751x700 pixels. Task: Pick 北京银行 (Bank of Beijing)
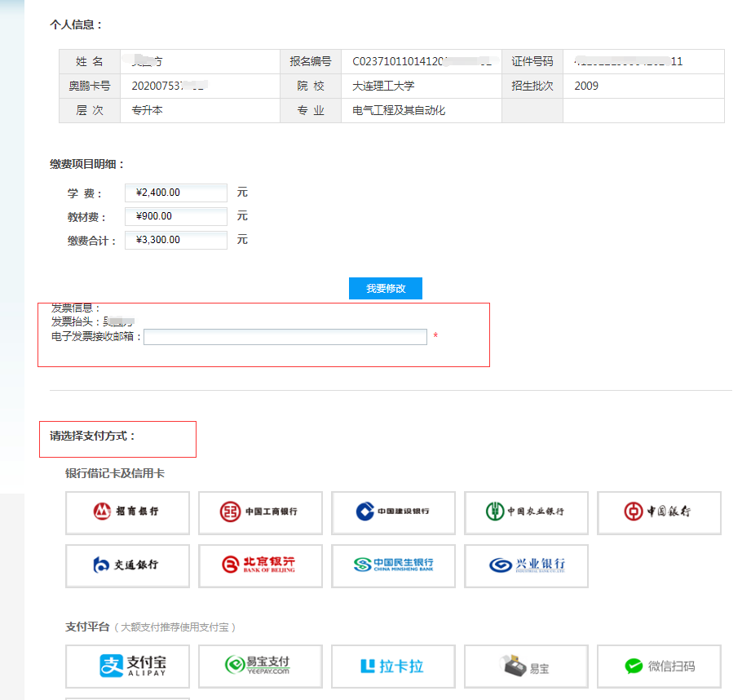260,565
